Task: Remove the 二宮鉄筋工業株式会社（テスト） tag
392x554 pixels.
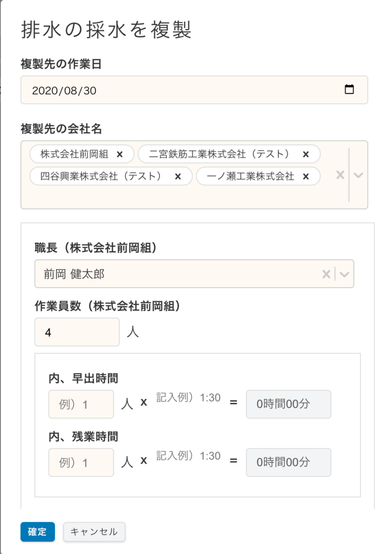Action: point(306,154)
